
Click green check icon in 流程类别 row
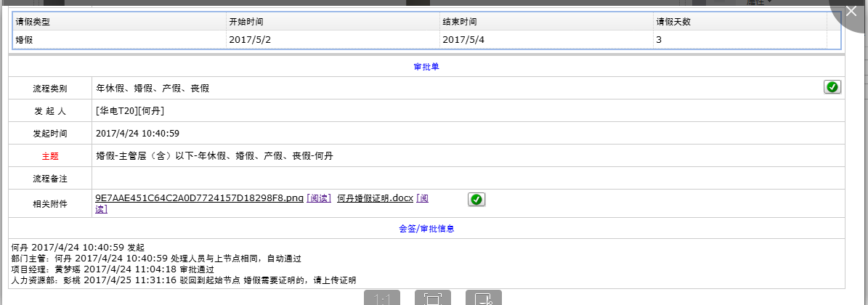832,87
